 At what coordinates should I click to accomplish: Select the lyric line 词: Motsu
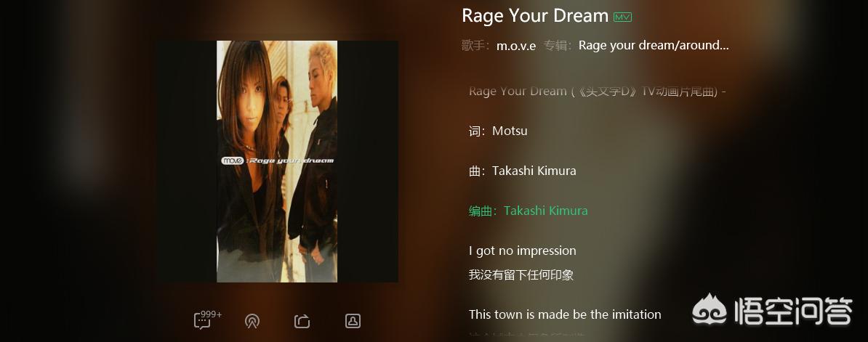point(498,131)
